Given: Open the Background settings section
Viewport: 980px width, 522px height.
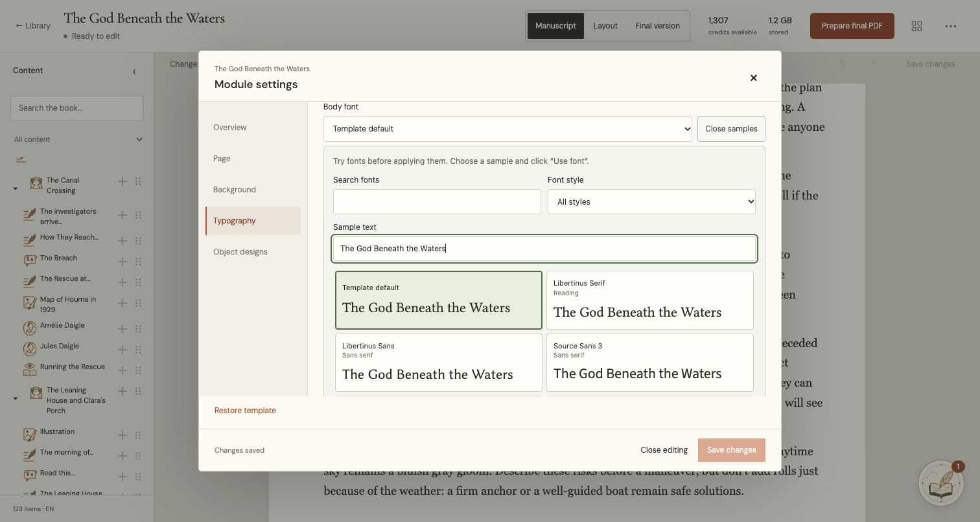Looking at the screenshot, I should tap(253, 190).
